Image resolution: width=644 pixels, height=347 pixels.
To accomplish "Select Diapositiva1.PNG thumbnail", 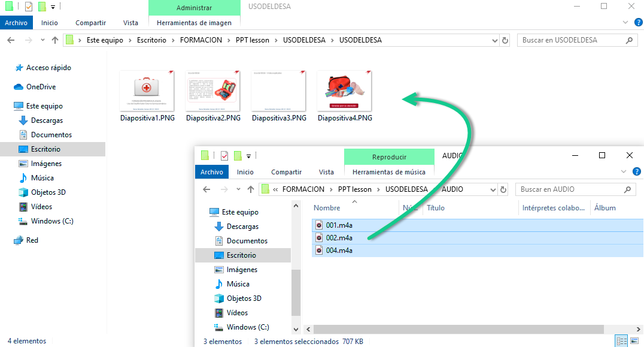I will pos(147,91).
